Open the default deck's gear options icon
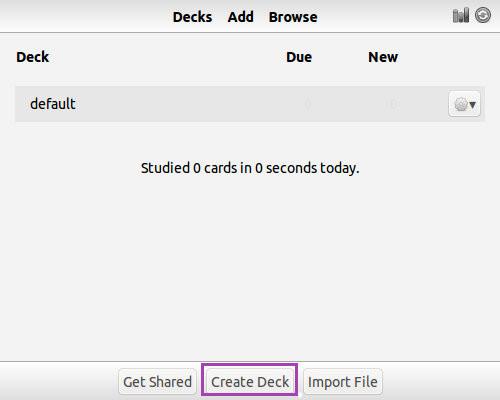 pyautogui.click(x=460, y=105)
